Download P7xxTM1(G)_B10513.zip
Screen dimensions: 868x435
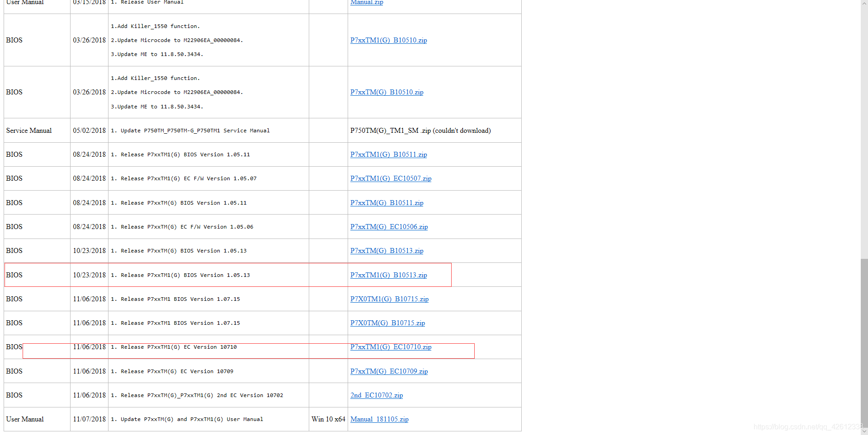point(388,275)
